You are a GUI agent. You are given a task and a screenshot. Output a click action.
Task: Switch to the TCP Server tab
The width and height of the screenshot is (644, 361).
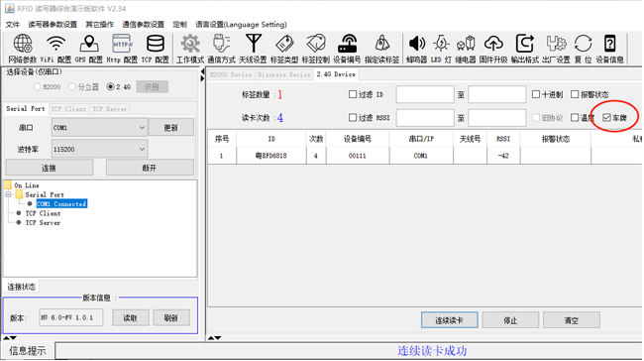110,109
